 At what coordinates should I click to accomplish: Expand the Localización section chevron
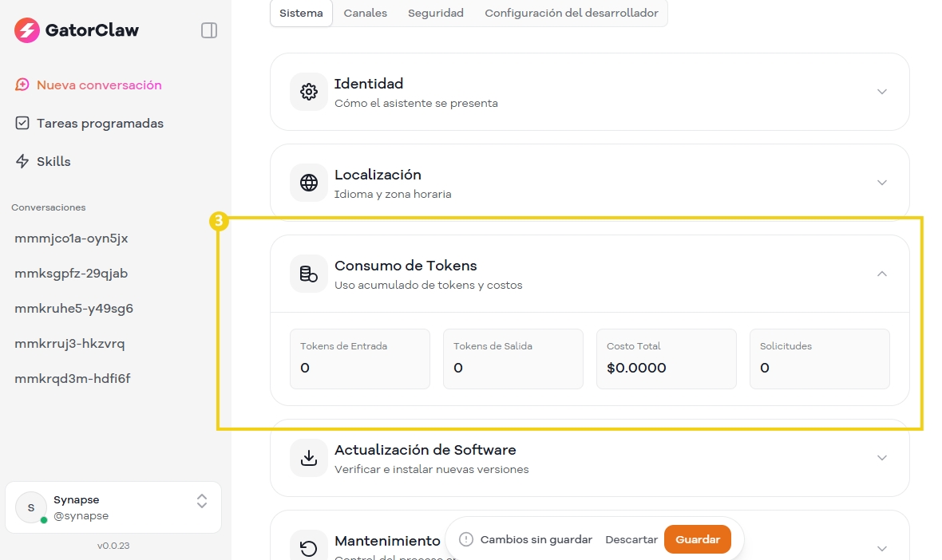[882, 183]
